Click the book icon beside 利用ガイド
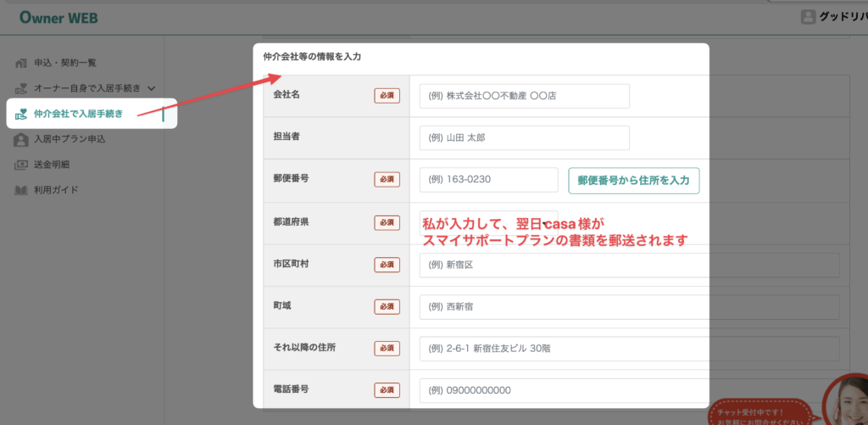The image size is (868, 425). [21, 190]
